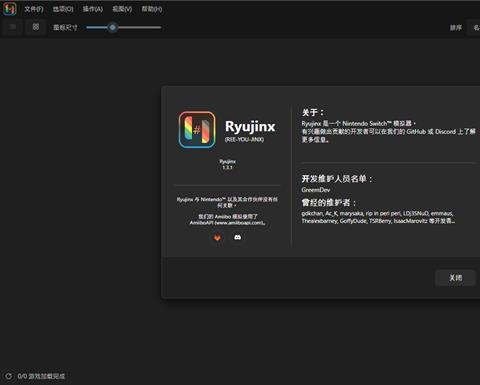
Task: Open the sort order dropdown beside 排序
Action: coord(474,28)
